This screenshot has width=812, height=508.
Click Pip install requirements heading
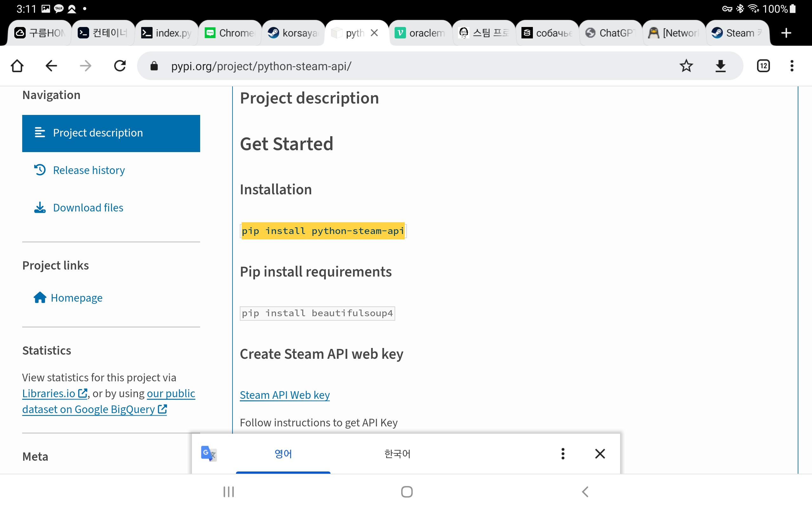[316, 271]
